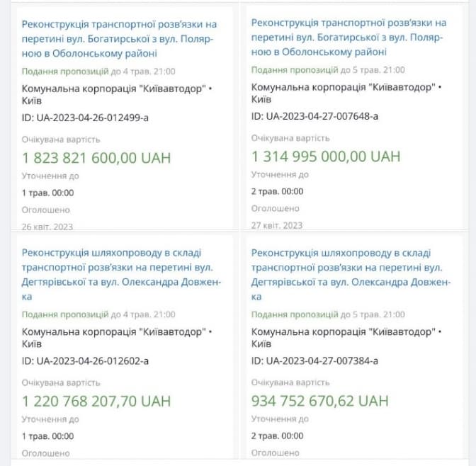Open the Богатирська tender title priced 1 823 821 600,00

(119, 38)
